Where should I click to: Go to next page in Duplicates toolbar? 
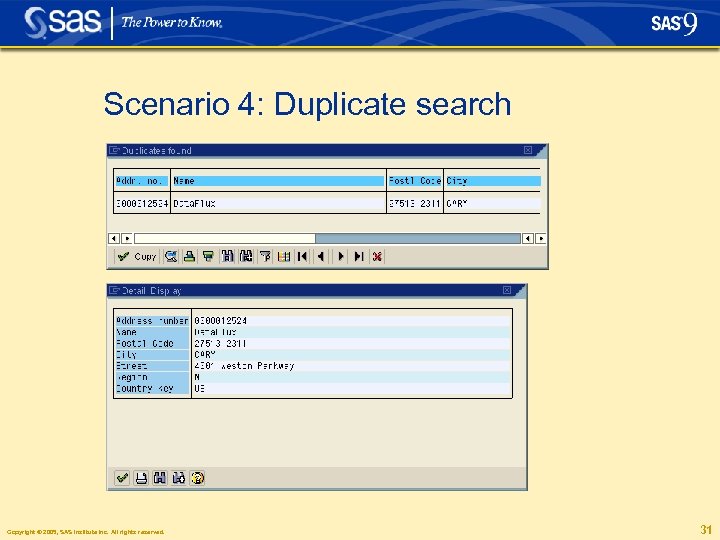[x=340, y=256]
